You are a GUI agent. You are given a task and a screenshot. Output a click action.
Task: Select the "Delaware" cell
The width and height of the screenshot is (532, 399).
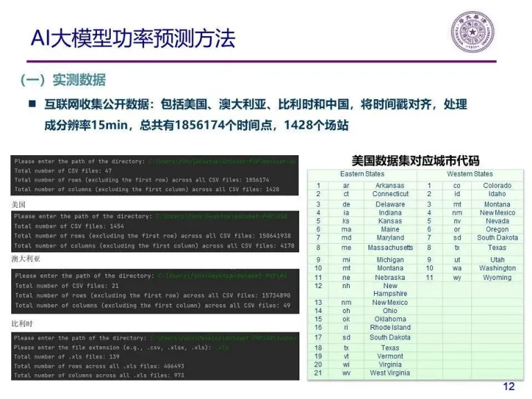coord(390,204)
